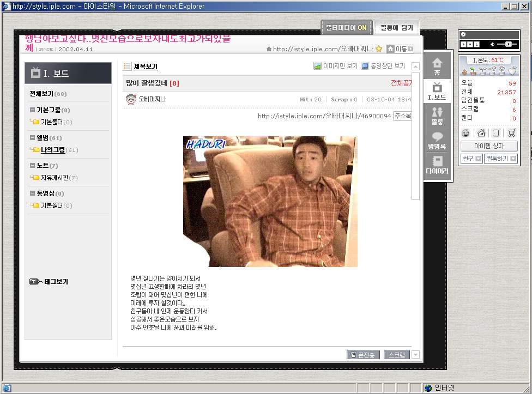Click the 주소복사 address copy button
This screenshot has width=532, height=394.
point(402,116)
